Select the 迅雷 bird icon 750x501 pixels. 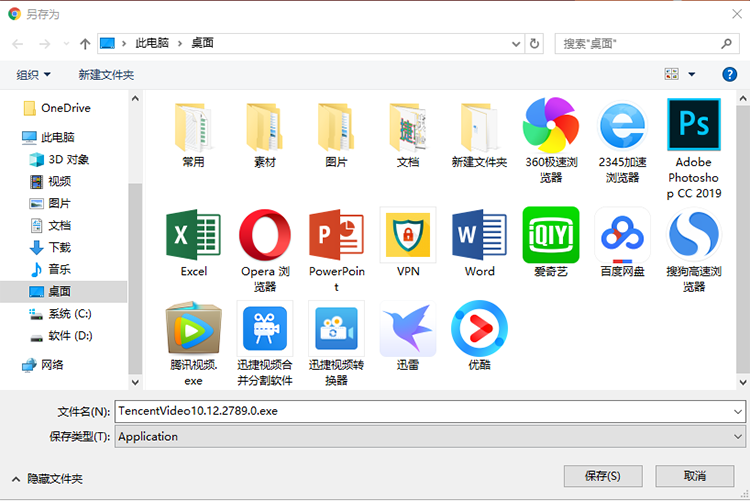point(408,328)
